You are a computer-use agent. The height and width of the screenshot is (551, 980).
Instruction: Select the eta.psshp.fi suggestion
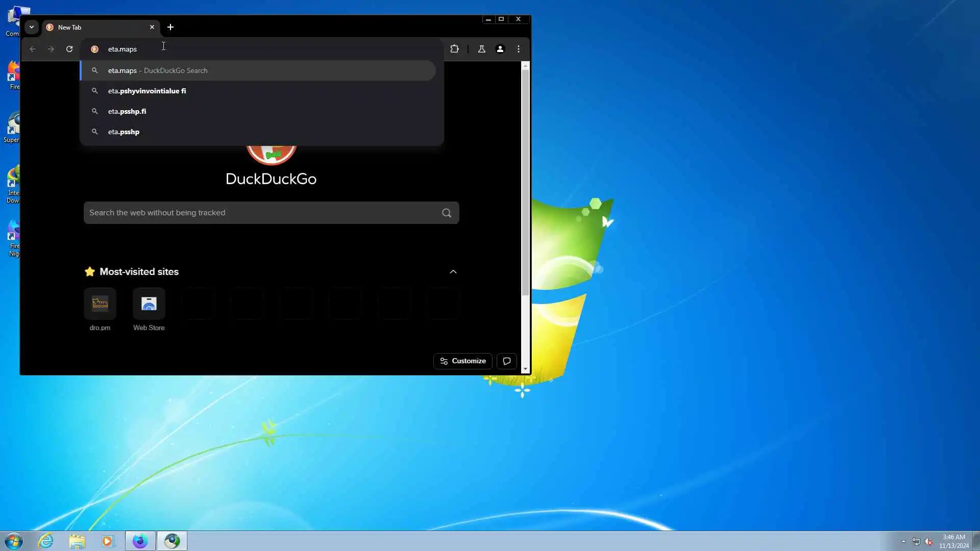[127, 111]
